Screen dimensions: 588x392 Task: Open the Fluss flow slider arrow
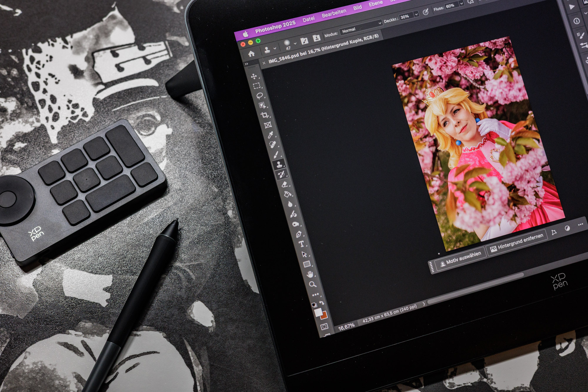[461, 3]
